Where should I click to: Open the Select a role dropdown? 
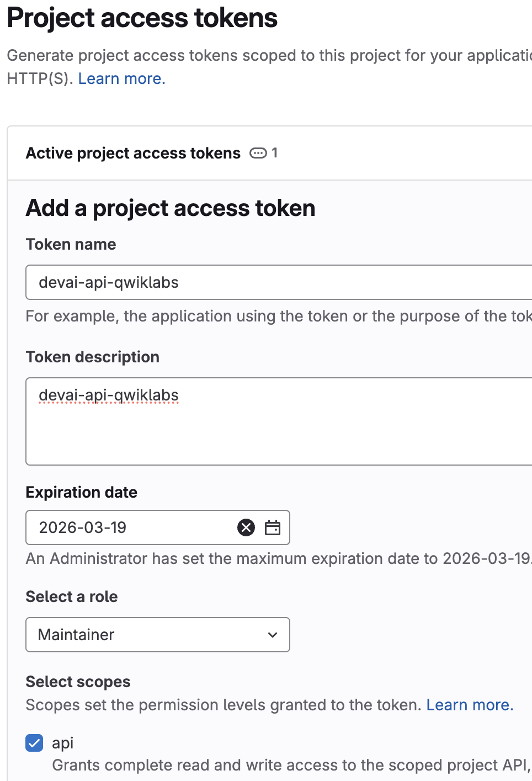[158, 635]
